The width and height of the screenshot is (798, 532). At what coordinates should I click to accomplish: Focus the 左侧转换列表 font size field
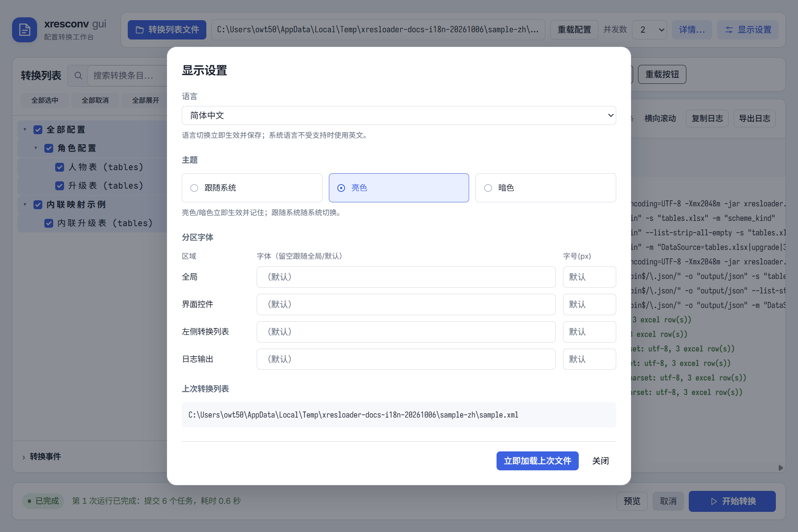pyautogui.click(x=589, y=332)
